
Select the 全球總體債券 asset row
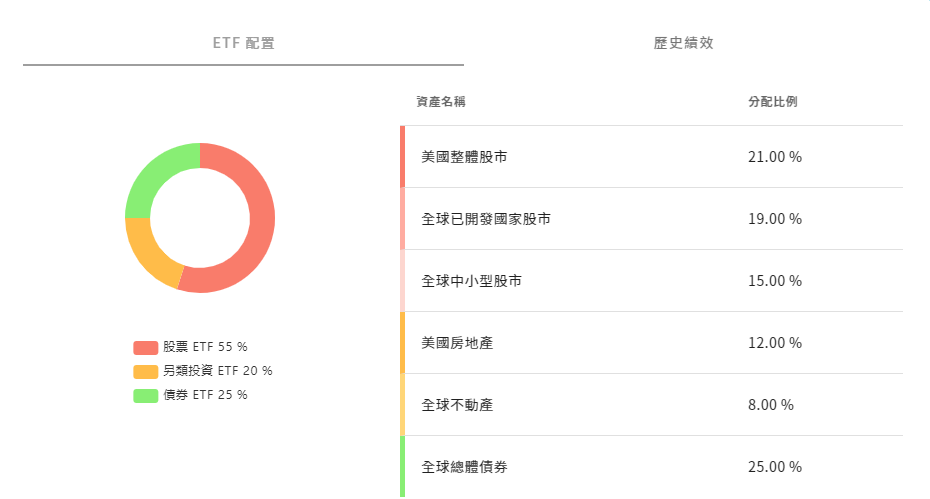[652, 467]
